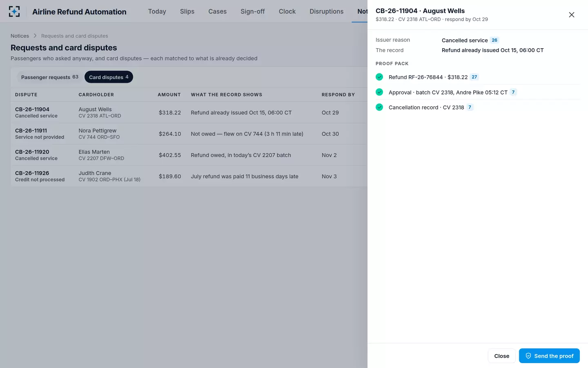Click the Airline Refund Automation logo icon
The image size is (588, 368).
click(x=14, y=11)
